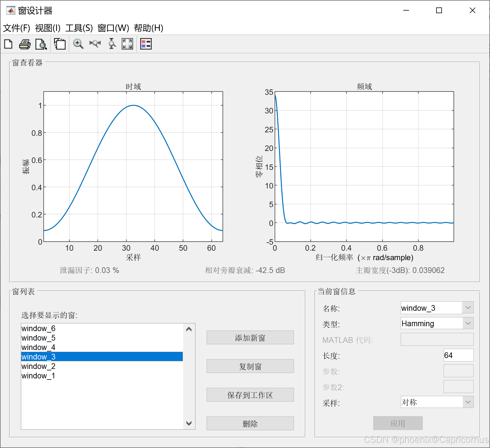Select window_5 in the window list
The image size is (490, 448).
coord(102,338)
